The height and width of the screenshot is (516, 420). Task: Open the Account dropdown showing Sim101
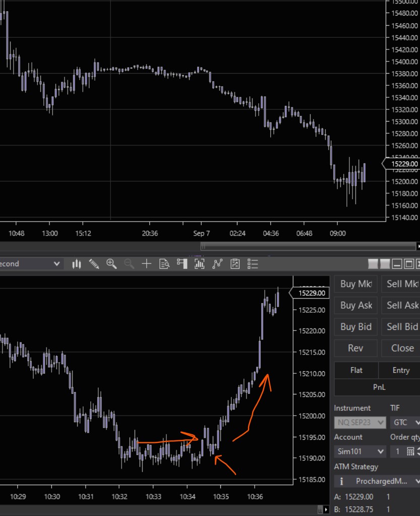tap(360, 451)
